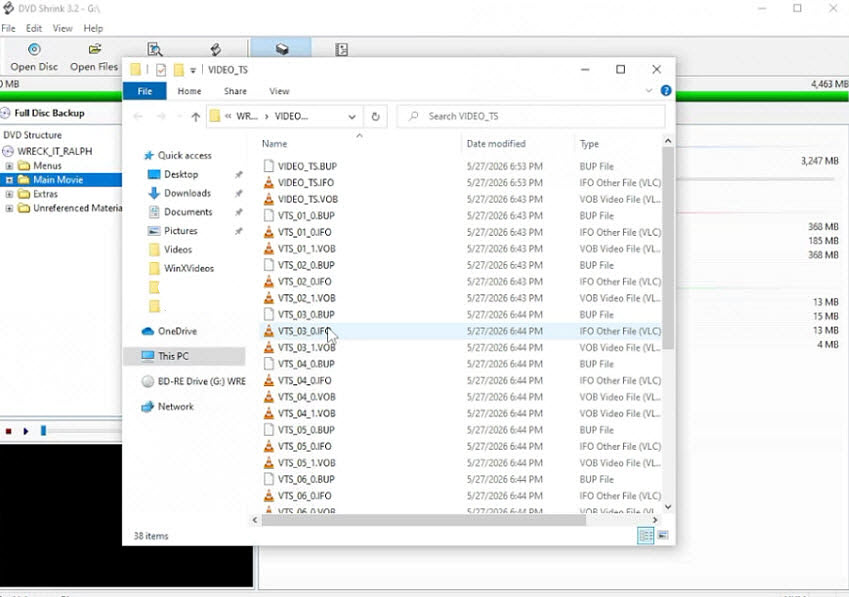Click the Backup disc icon in DVD Shrink toolbar
The image size is (849, 597).
coord(215,50)
